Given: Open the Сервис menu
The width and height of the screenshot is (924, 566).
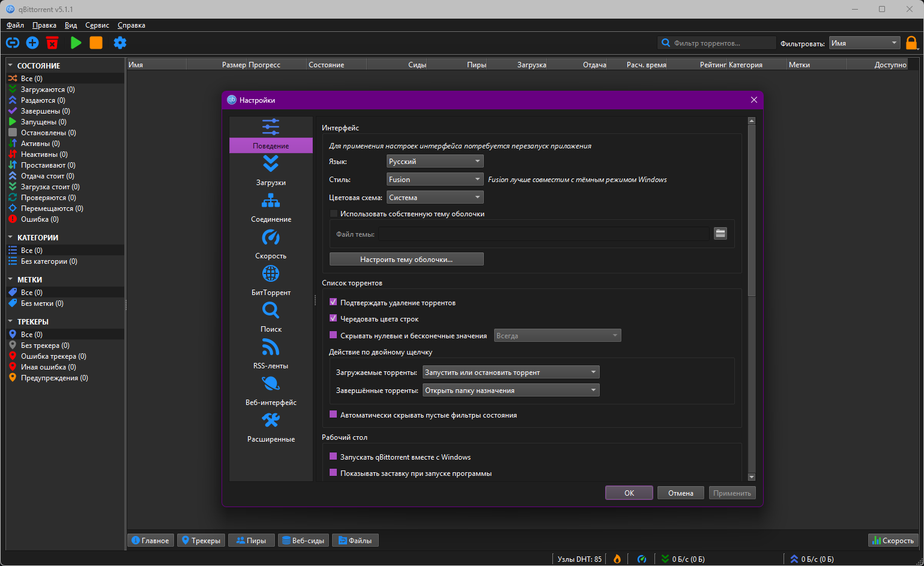Looking at the screenshot, I should click(x=97, y=25).
